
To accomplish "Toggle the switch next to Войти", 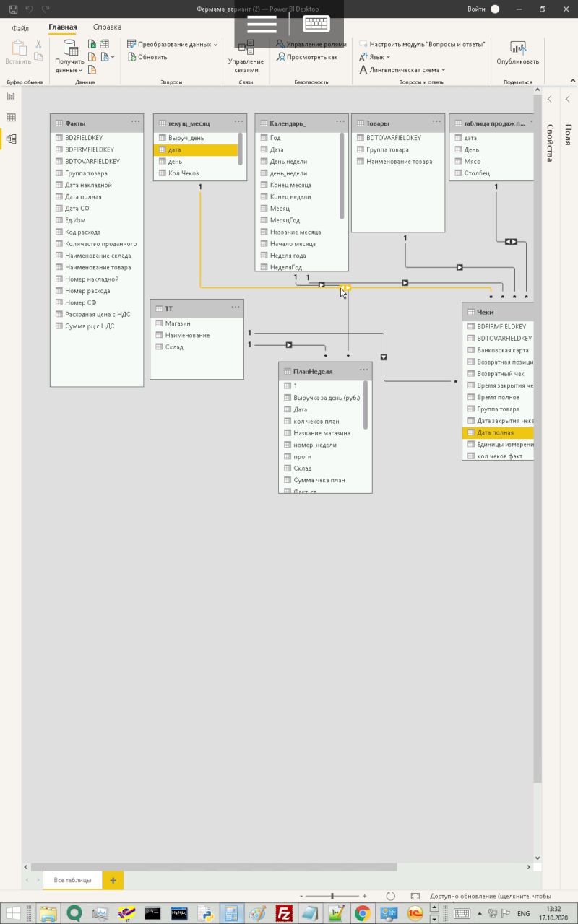I will pyautogui.click(x=495, y=9).
